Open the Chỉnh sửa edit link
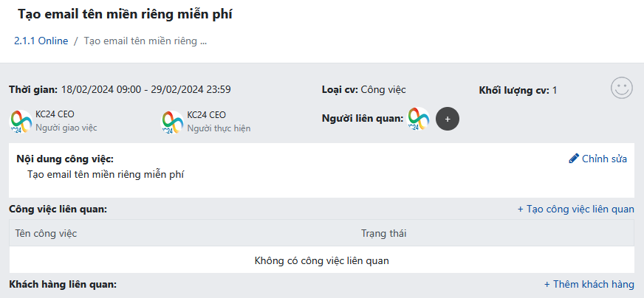 point(604,159)
